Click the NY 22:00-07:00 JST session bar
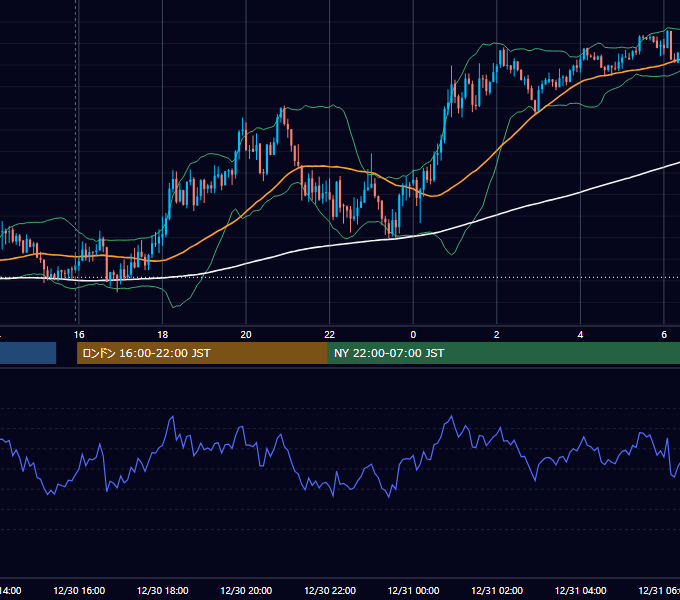680x600 pixels. [x=503, y=353]
